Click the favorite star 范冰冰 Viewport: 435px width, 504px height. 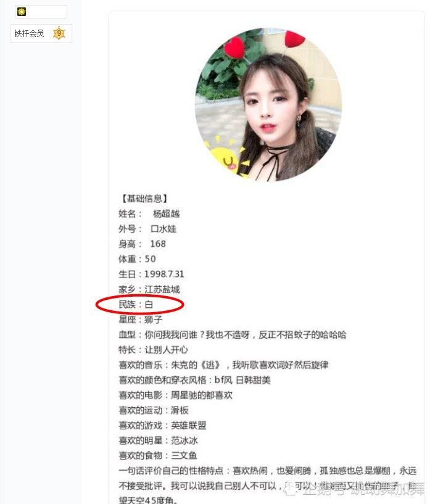(184, 440)
